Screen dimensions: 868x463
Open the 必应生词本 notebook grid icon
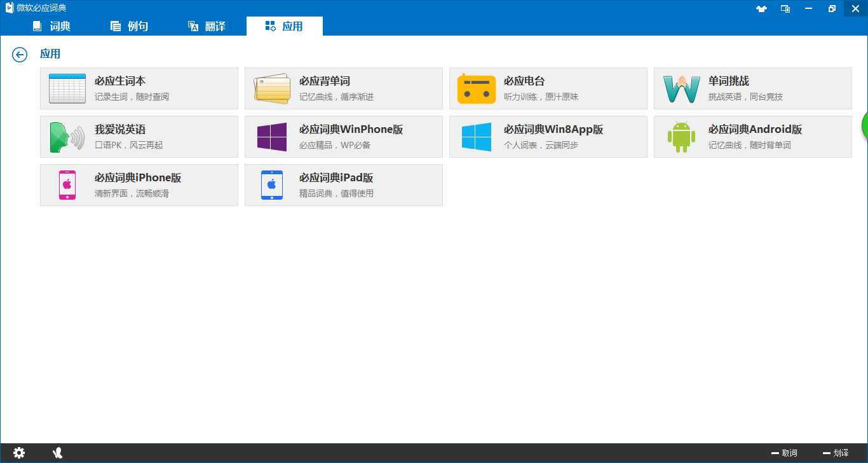tap(67, 88)
